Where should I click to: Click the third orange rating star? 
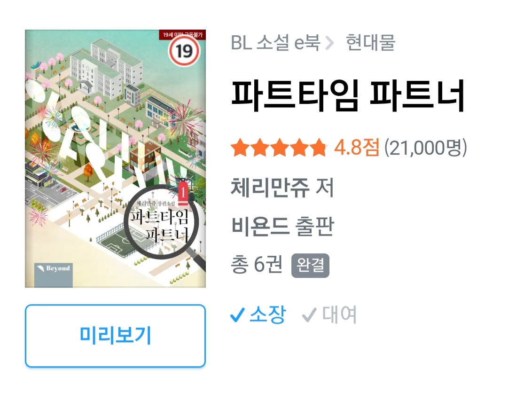click(280, 148)
